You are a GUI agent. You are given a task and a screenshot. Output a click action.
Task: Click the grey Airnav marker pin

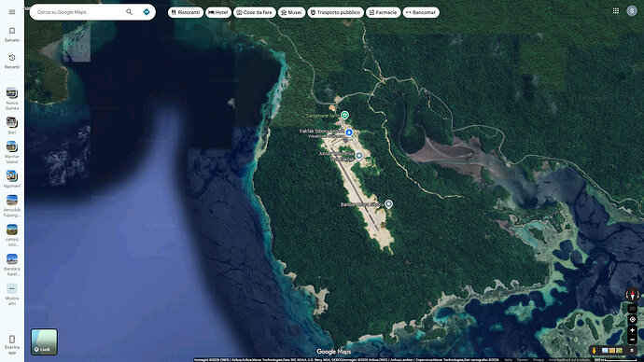pyautogui.click(x=359, y=156)
